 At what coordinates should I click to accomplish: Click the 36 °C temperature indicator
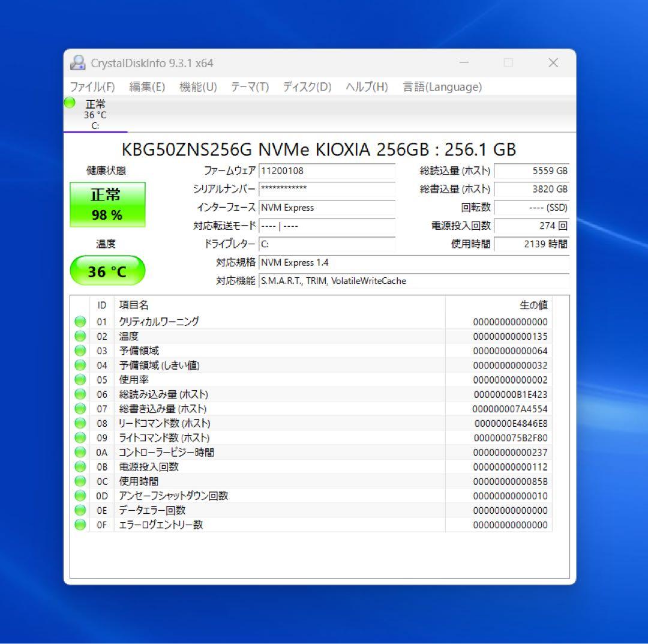107,271
